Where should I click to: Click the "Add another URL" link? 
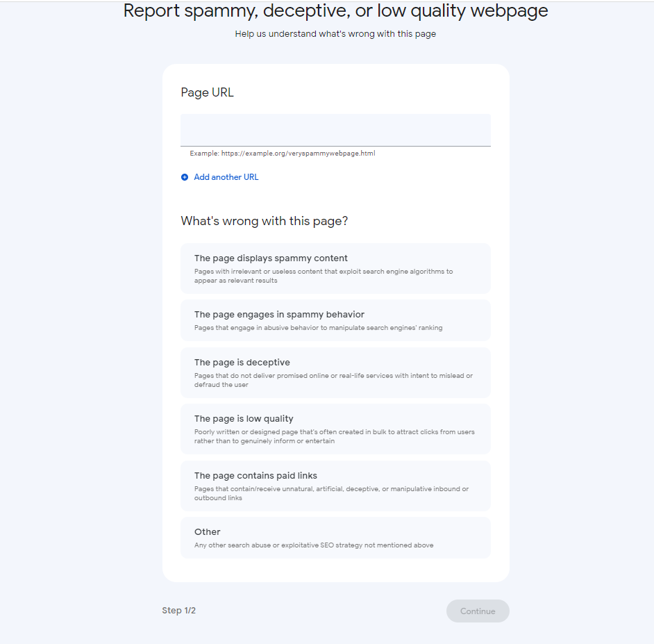click(226, 177)
